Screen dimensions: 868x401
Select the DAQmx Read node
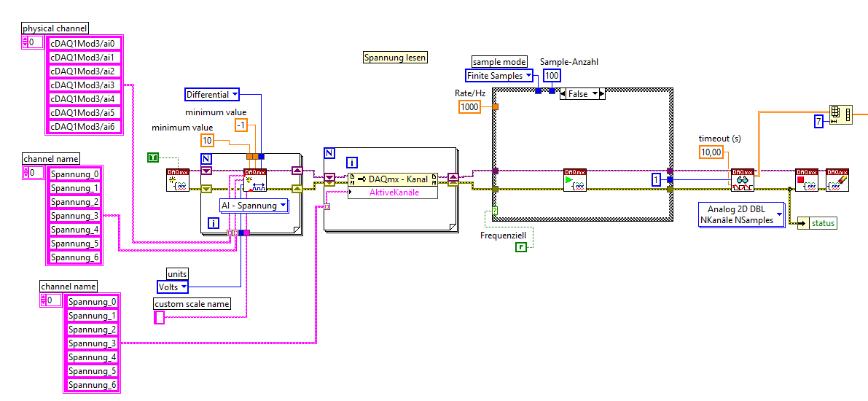coord(742,180)
